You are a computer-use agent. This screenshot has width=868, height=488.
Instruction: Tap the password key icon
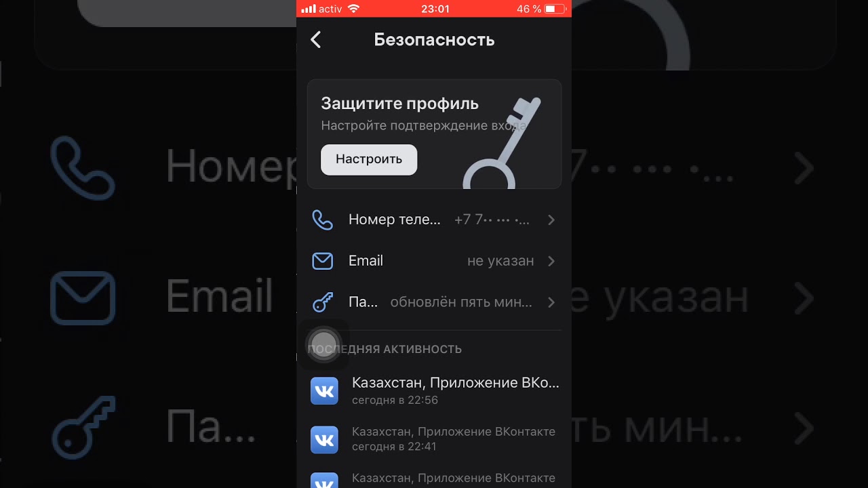pyautogui.click(x=322, y=302)
